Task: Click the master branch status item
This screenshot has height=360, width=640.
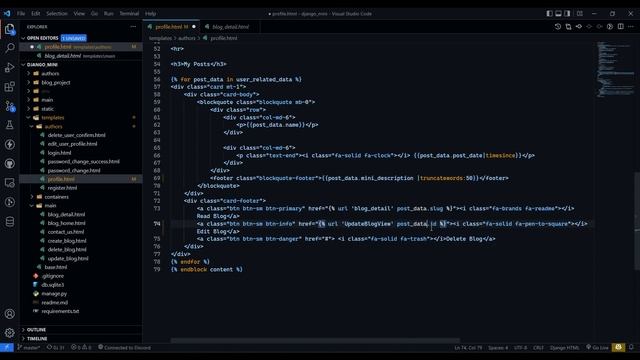Action: [29, 347]
